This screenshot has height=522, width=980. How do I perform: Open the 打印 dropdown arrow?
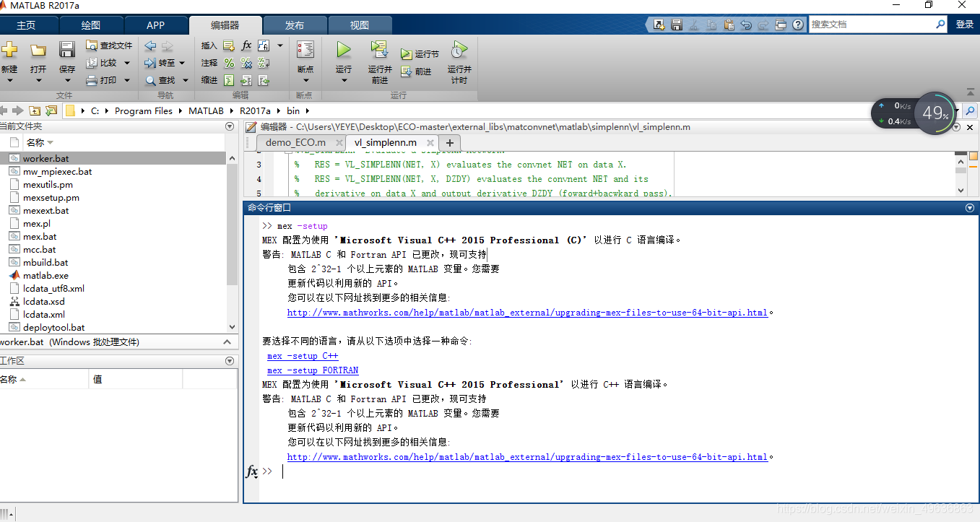click(127, 80)
